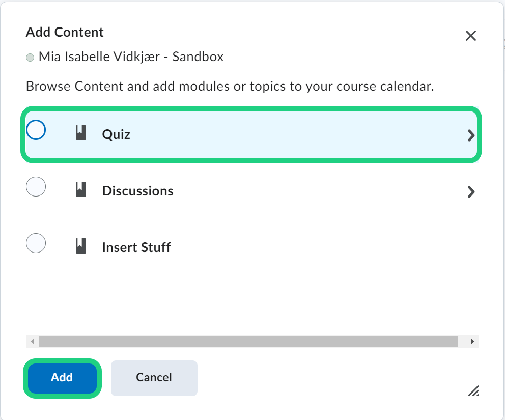Image resolution: width=505 pixels, height=420 pixels.
Task: Click the Insert Stuff module bookmark icon
Action: tap(80, 246)
